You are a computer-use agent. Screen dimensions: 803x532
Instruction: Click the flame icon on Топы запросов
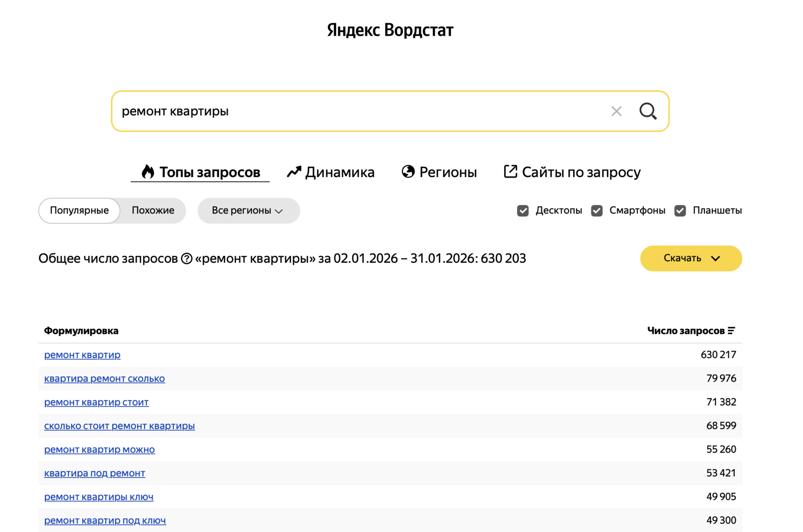tap(147, 171)
